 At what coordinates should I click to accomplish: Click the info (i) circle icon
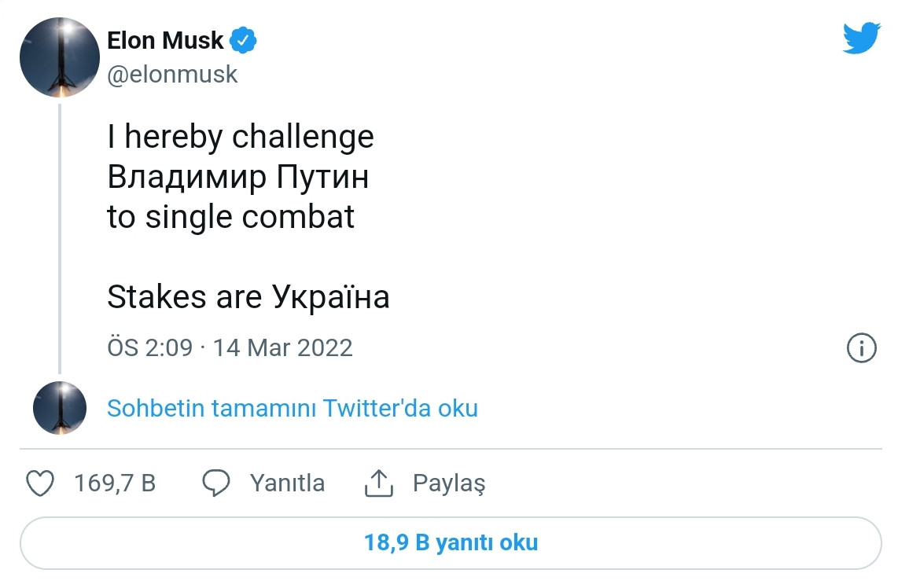pos(862,348)
